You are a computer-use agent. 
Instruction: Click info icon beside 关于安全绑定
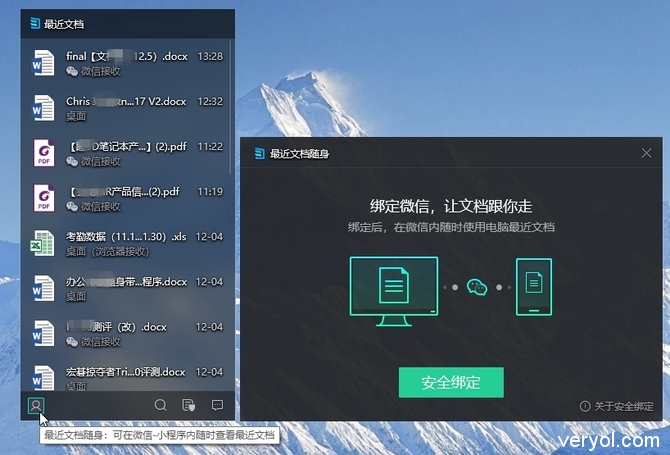585,406
